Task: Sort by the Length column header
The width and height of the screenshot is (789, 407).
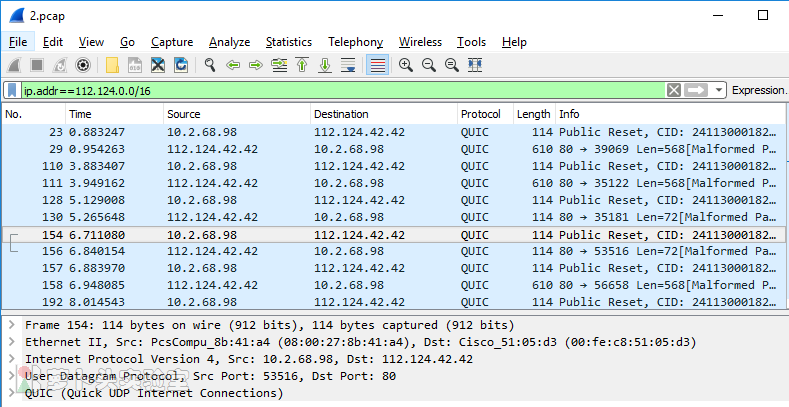Action: 534,114
